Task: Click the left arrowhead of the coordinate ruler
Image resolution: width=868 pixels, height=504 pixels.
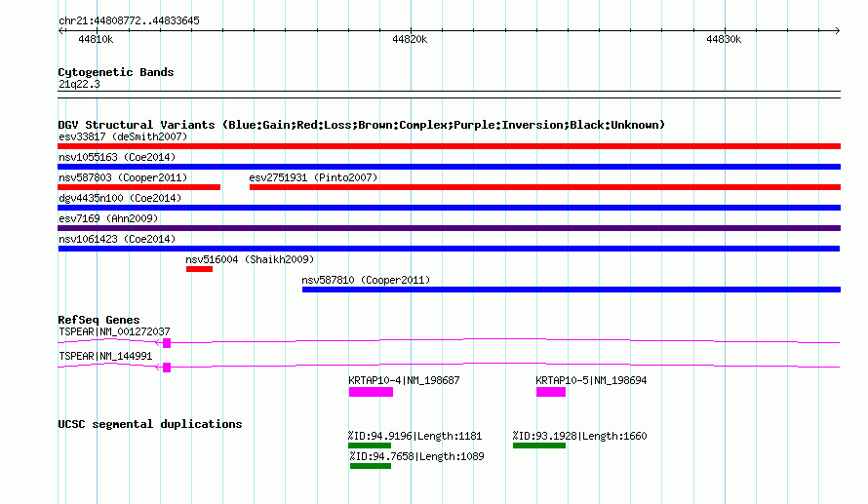Action: [60, 31]
